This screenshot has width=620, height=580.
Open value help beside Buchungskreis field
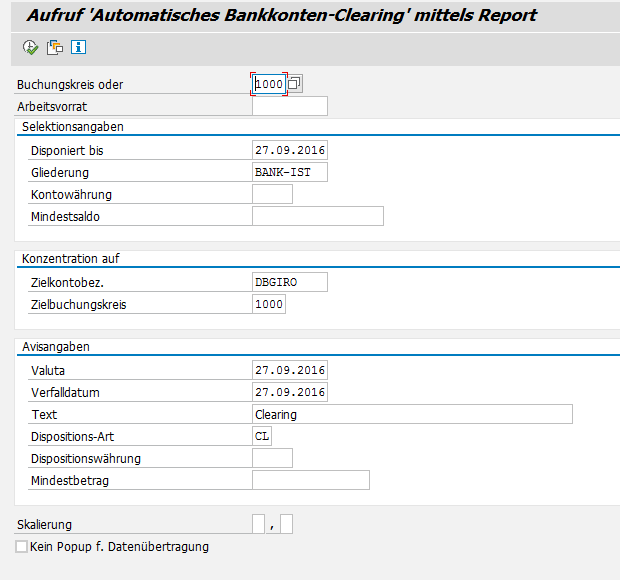coord(295,84)
